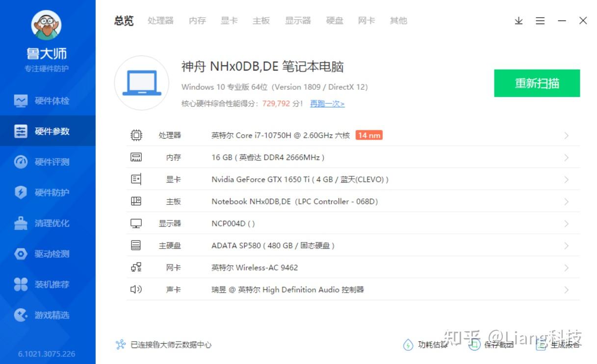This screenshot has height=364, width=597.
Task: Click the graphics card icon
Action: tap(136, 179)
